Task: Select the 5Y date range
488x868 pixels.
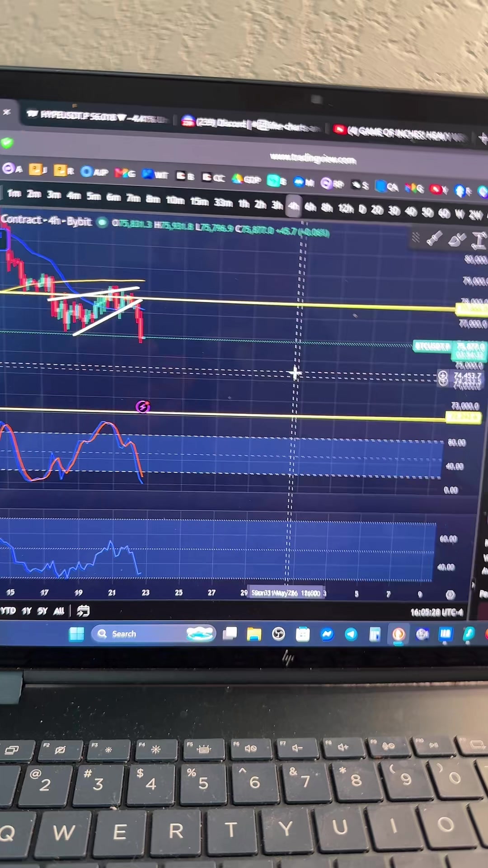Action: [42, 611]
